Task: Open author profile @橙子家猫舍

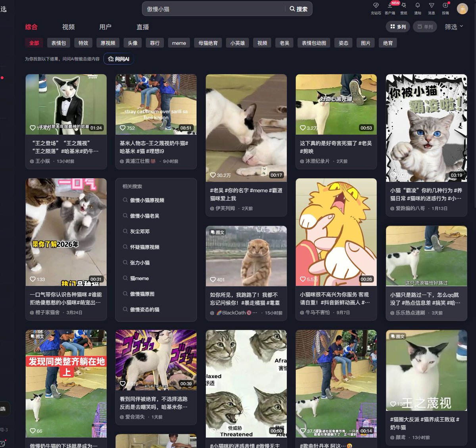Action: pos(45,312)
